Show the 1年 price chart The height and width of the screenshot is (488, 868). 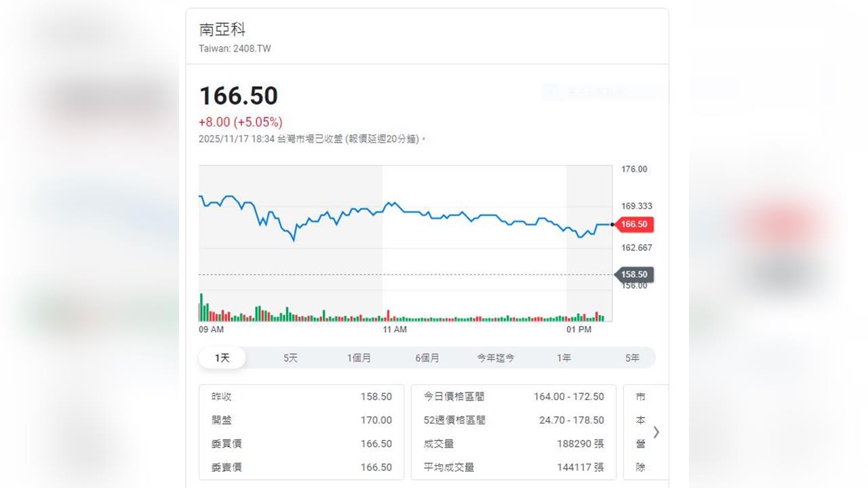[564, 357]
